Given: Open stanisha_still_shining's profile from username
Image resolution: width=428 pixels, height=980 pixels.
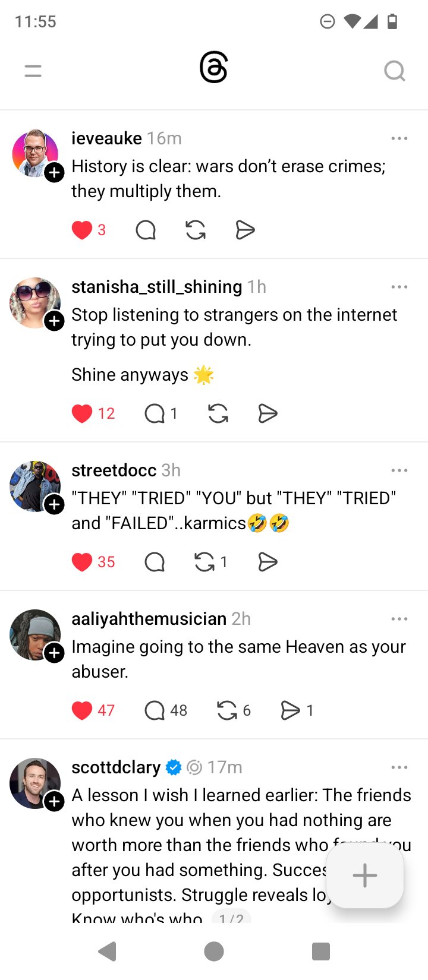Looking at the screenshot, I should [157, 287].
